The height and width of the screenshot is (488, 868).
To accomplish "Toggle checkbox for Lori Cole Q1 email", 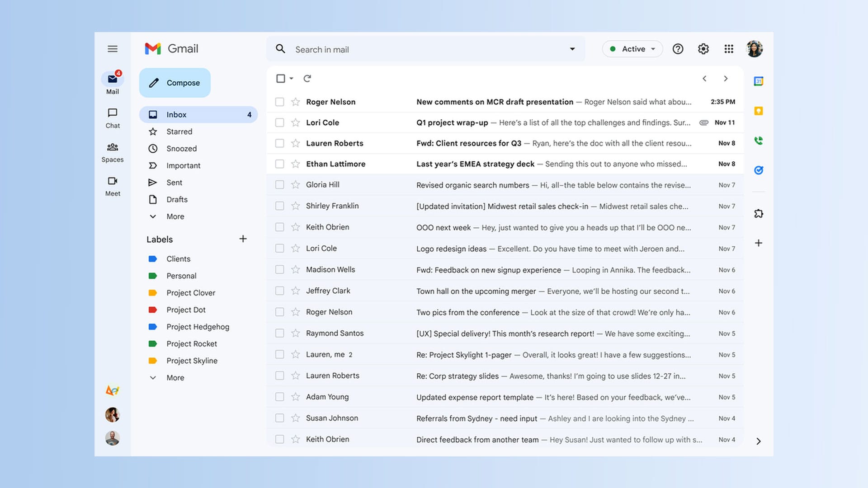I will coord(278,122).
